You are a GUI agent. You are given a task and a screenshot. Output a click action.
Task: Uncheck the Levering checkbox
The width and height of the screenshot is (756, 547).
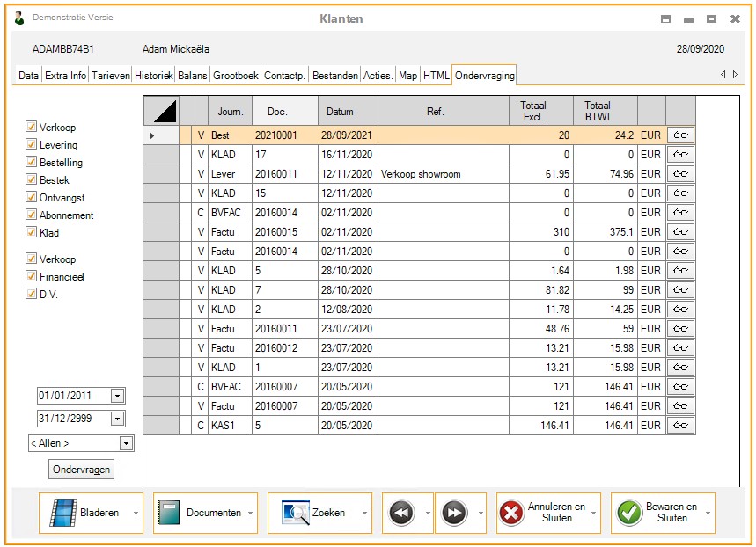pos(32,145)
